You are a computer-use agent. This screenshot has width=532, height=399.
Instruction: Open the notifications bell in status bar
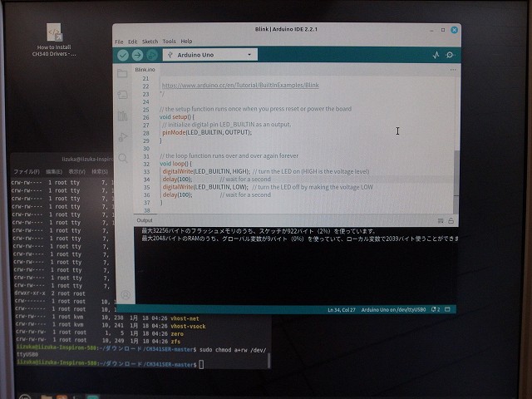[x=436, y=309]
